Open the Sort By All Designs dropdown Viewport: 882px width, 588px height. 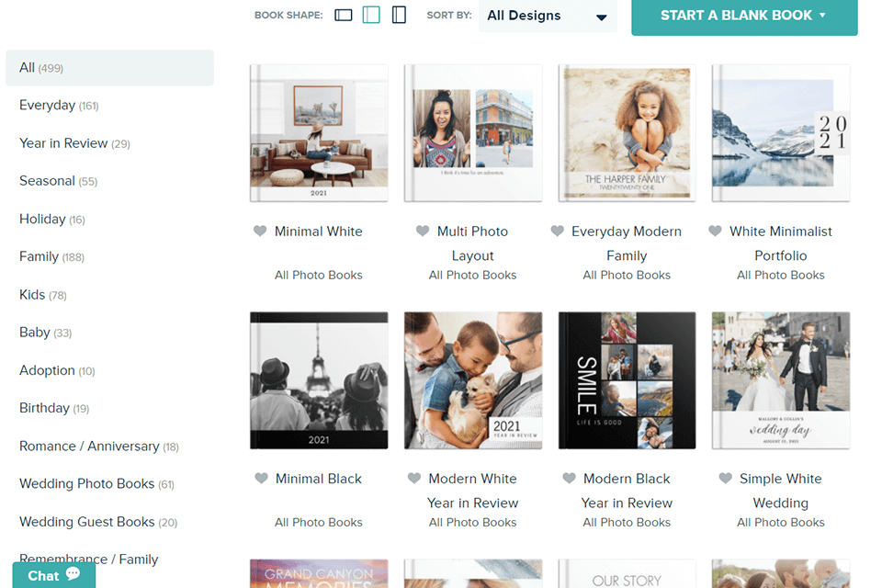pyautogui.click(x=548, y=17)
